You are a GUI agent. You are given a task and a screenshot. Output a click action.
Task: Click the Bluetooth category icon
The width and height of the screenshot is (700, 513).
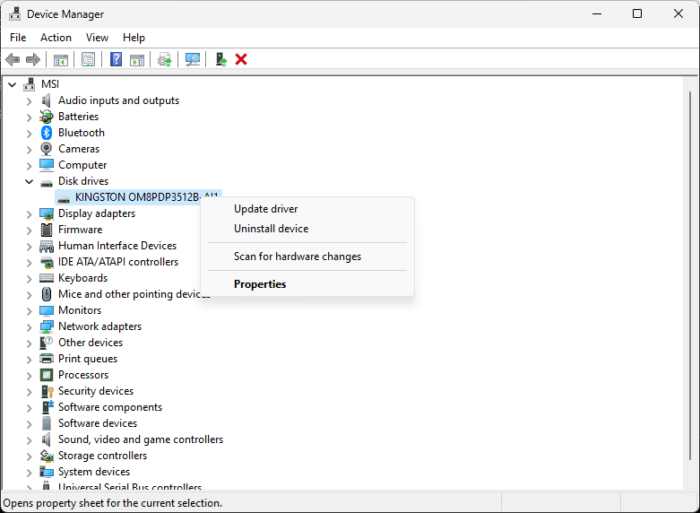coord(46,133)
